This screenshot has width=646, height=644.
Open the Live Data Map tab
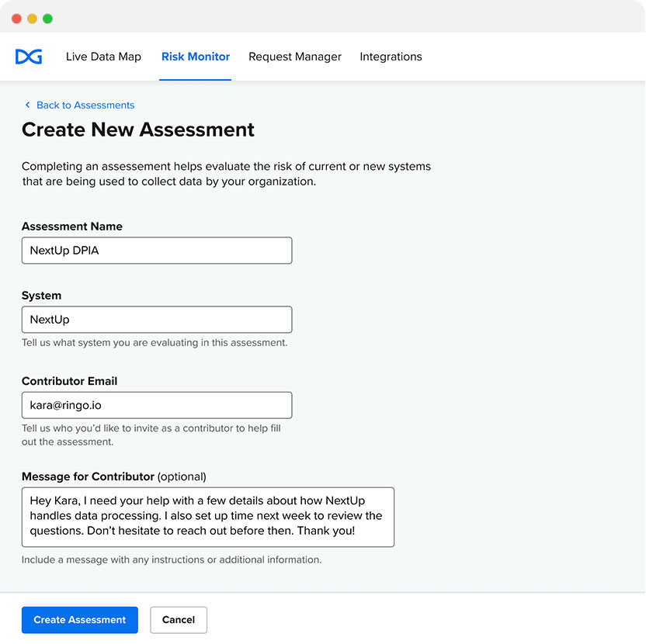pos(103,57)
